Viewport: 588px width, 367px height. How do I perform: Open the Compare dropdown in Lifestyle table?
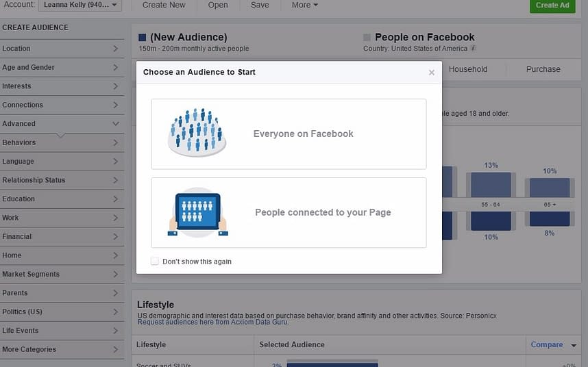click(x=554, y=345)
